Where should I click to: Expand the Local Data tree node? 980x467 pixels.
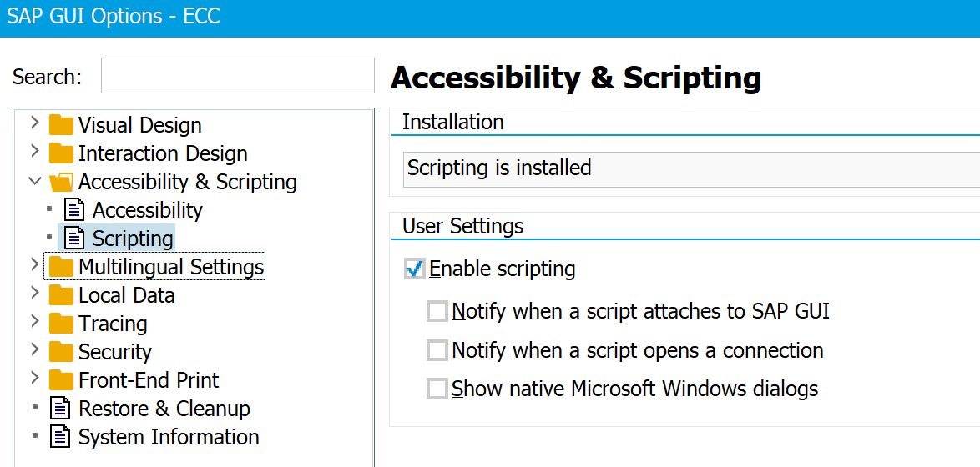(34, 294)
